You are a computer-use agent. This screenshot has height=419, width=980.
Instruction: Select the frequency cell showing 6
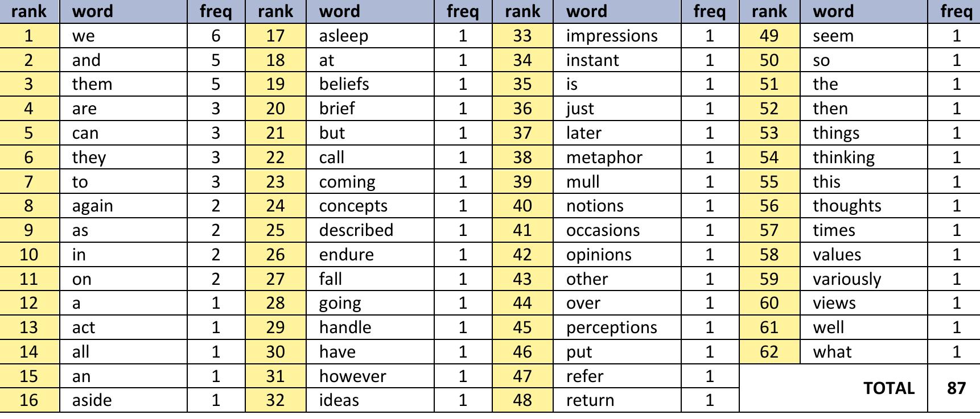(216, 36)
